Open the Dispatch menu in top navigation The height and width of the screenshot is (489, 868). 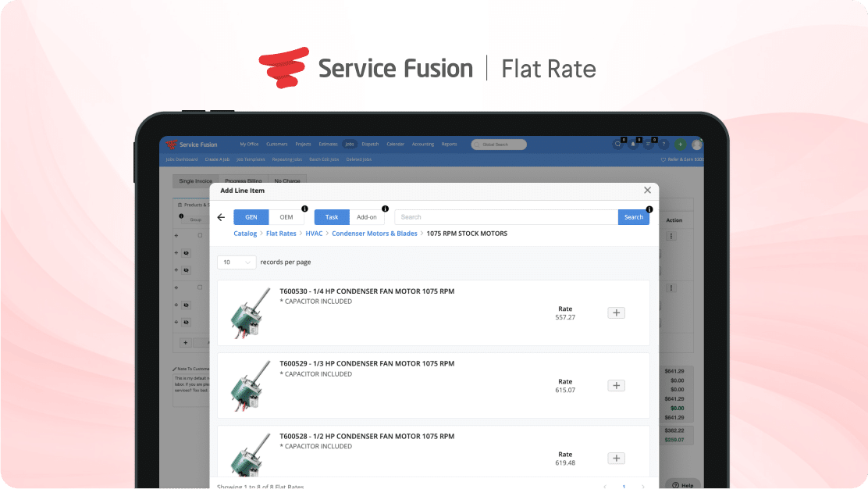click(371, 145)
